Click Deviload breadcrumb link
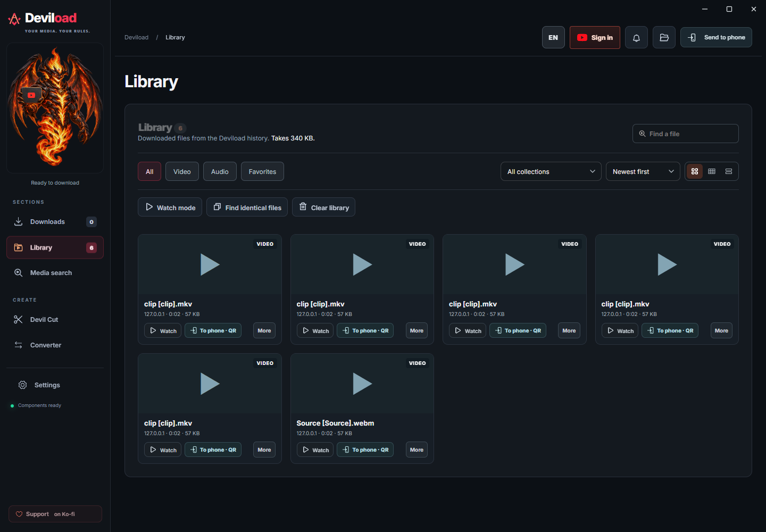766x532 pixels. (136, 37)
